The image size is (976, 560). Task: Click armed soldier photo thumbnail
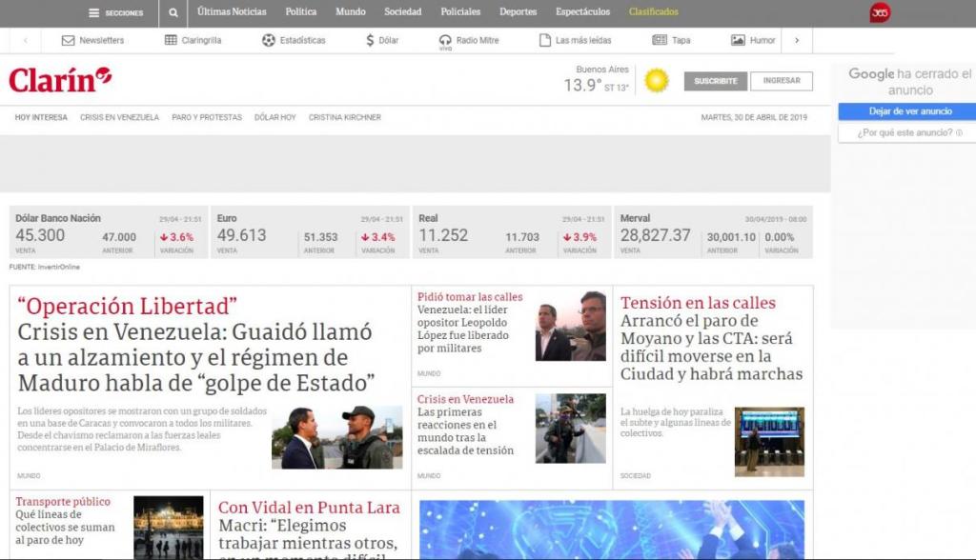(x=570, y=428)
